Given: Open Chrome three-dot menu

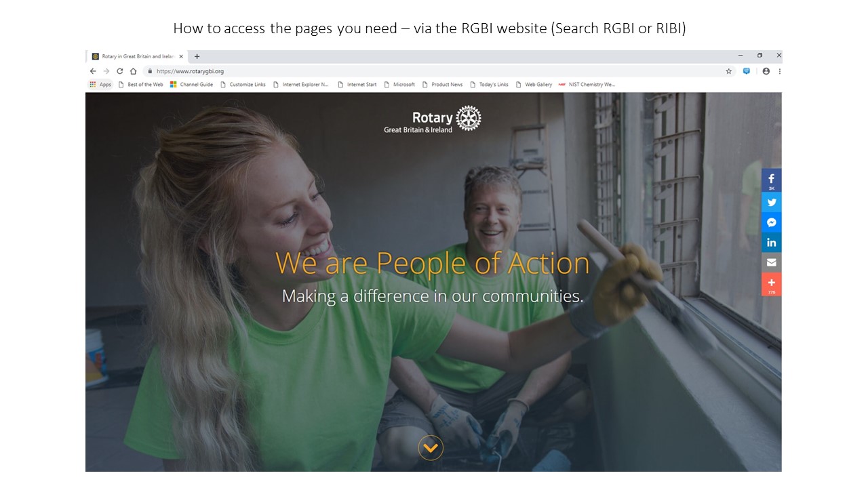Looking at the screenshot, I should click(779, 70).
